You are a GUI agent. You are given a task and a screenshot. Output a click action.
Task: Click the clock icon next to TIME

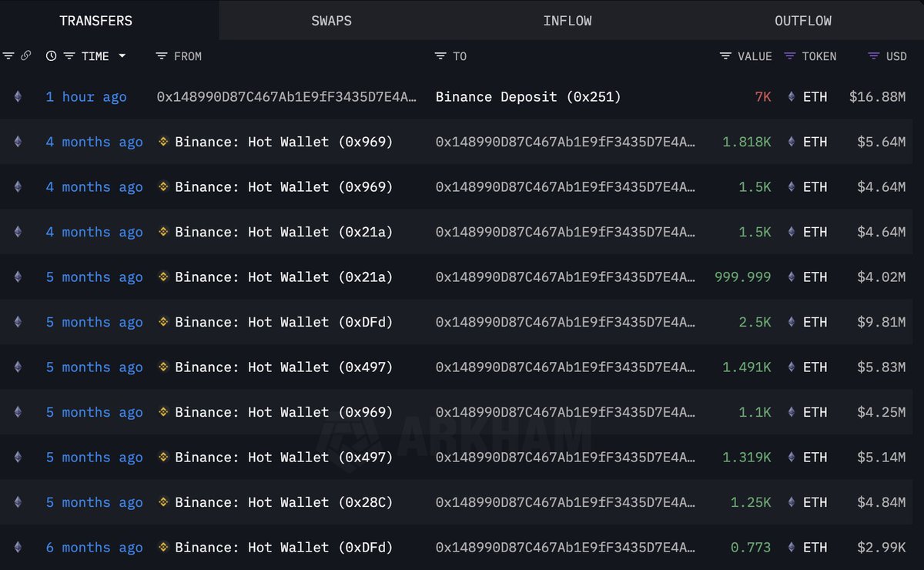point(51,55)
